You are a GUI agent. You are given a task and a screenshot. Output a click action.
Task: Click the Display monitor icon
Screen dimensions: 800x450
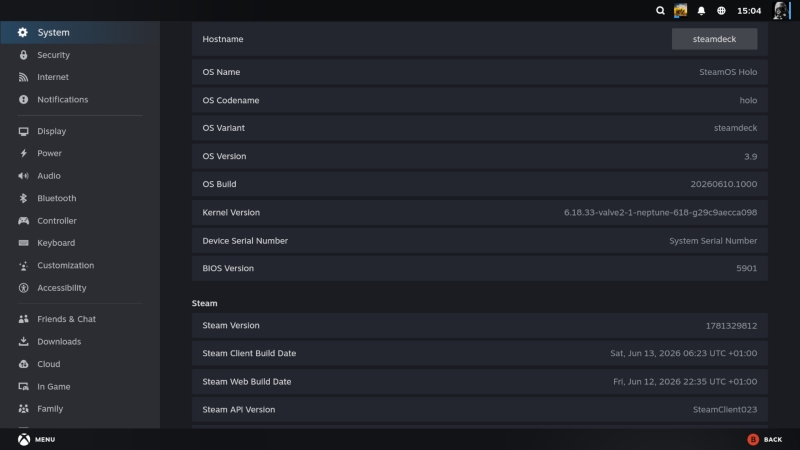coord(23,131)
